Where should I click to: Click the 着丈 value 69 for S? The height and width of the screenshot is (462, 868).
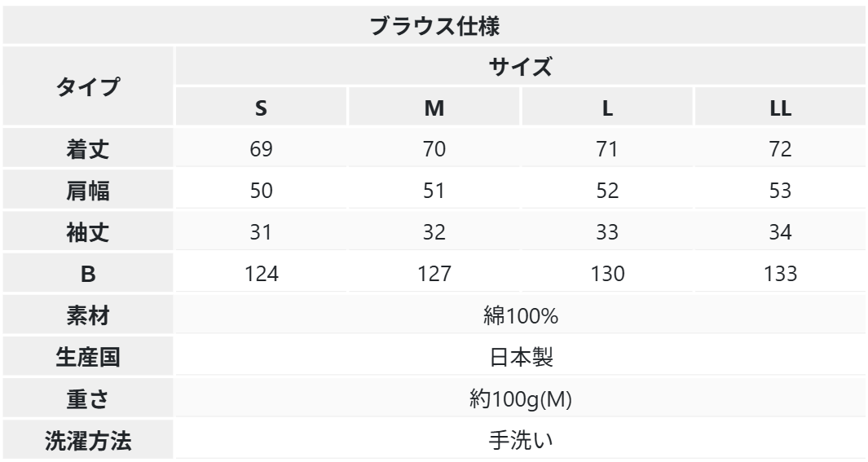[x=262, y=150]
